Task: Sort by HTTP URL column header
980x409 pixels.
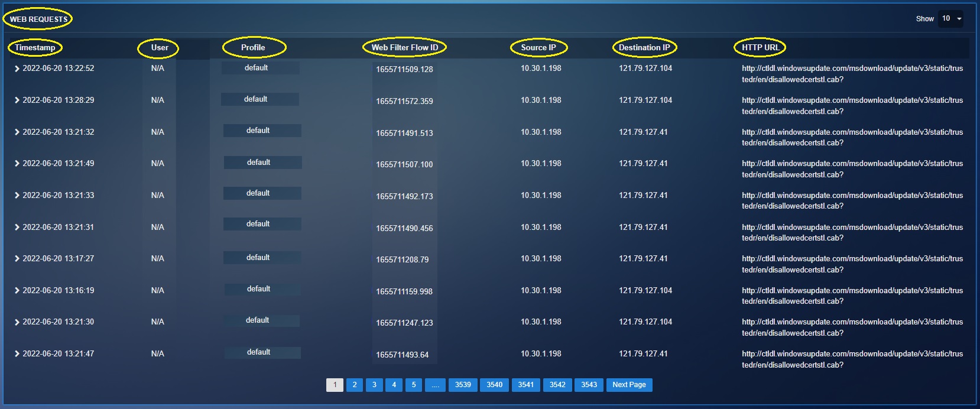Action: 760,47
